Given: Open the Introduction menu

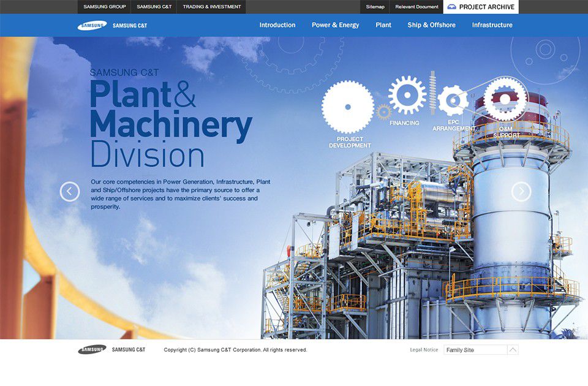Looking at the screenshot, I should click(277, 25).
